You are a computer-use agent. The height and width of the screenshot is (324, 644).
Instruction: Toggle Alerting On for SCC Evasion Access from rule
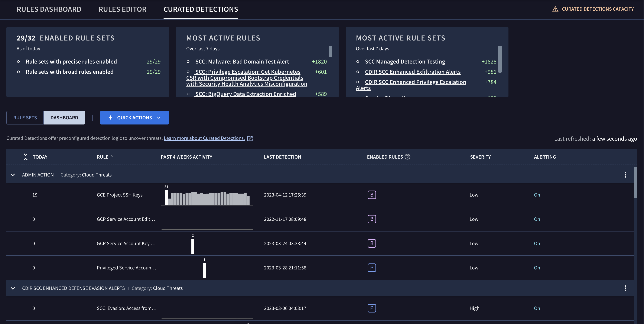click(x=537, y=308)
